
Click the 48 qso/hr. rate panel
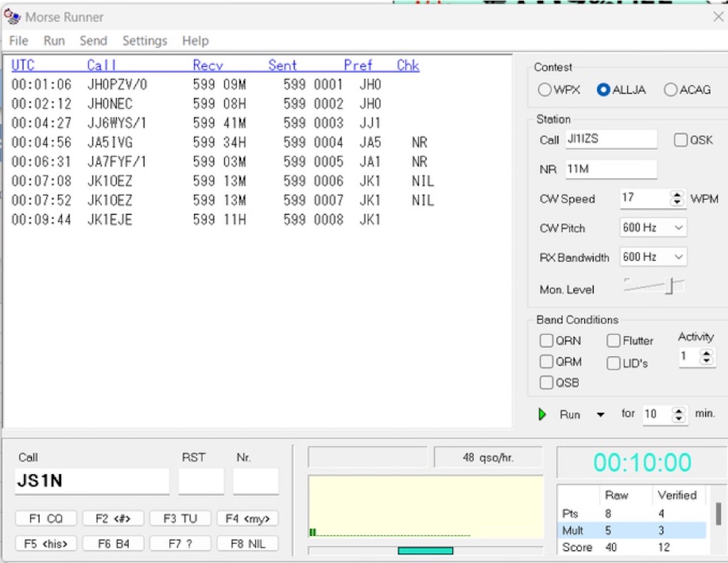point(488,458)
